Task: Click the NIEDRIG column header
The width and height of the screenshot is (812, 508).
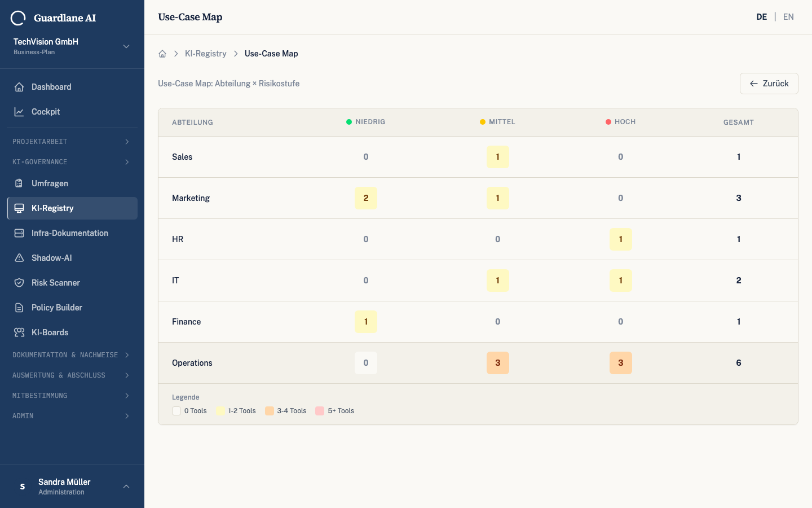Action: point(366,122)
